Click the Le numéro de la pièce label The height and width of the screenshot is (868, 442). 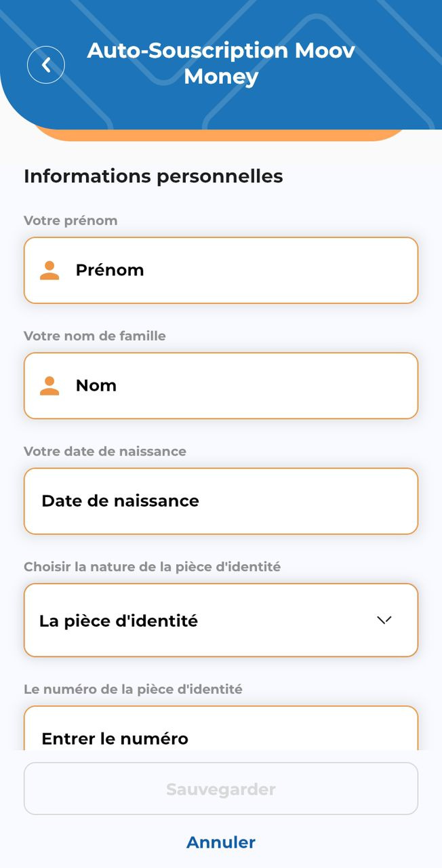pyautogui.click(x=133, y=689)
